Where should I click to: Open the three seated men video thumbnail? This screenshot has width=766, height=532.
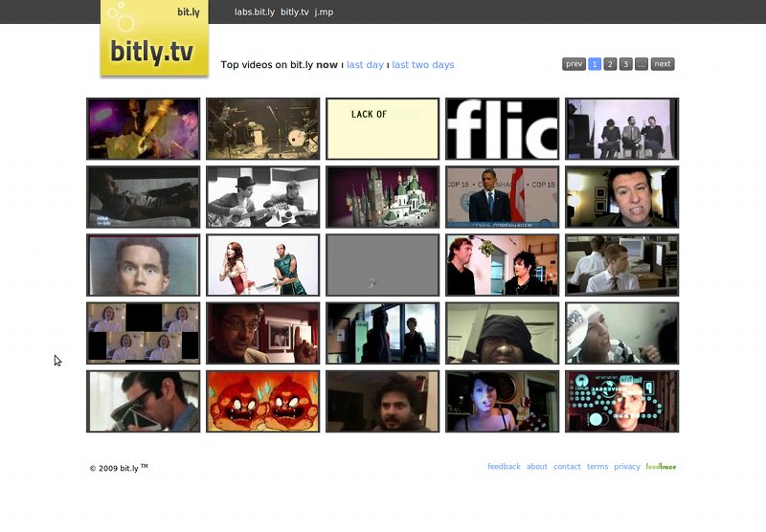click(x=621, y=129)
